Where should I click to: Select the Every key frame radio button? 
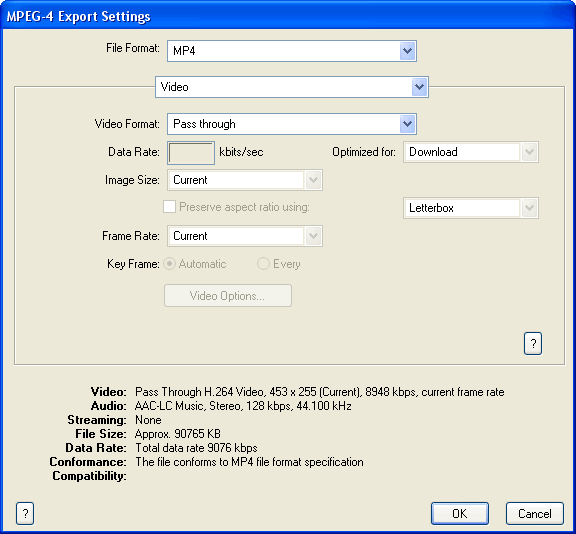click(x=263, y=264)
